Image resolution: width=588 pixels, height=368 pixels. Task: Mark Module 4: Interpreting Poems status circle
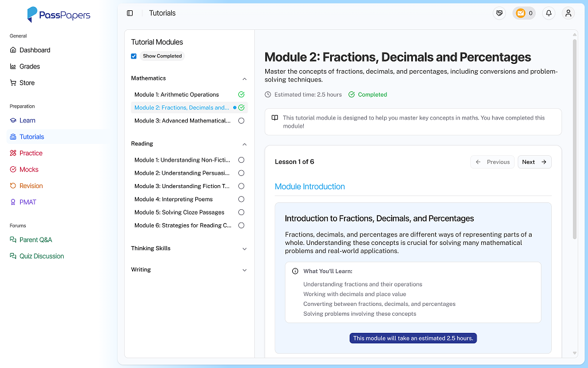[241, 200]
